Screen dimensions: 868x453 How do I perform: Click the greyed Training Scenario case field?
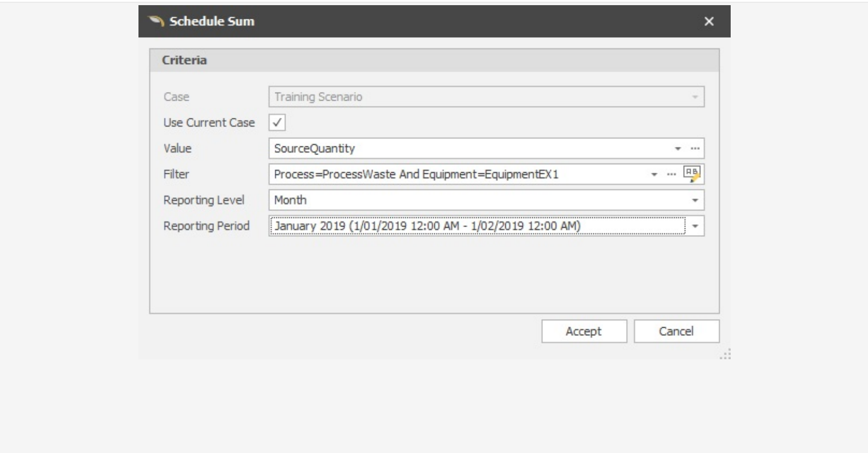tap(401, 97)
